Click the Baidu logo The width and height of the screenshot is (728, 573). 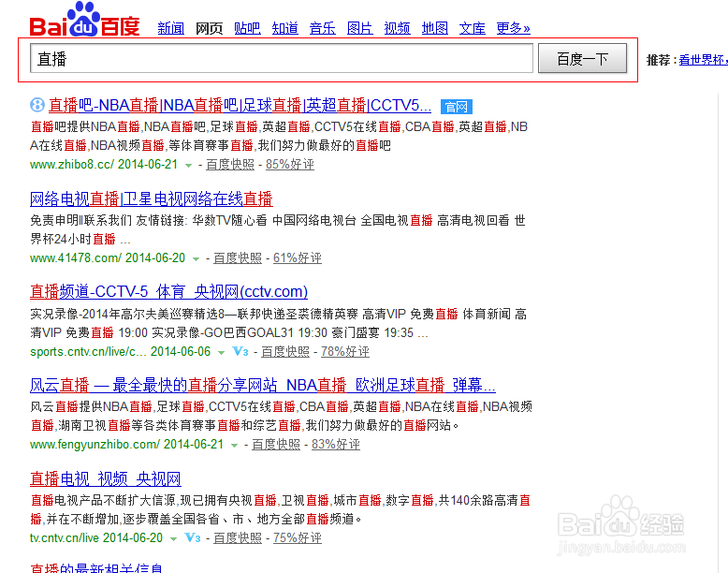pyautogui.click(x=84, y=20)
